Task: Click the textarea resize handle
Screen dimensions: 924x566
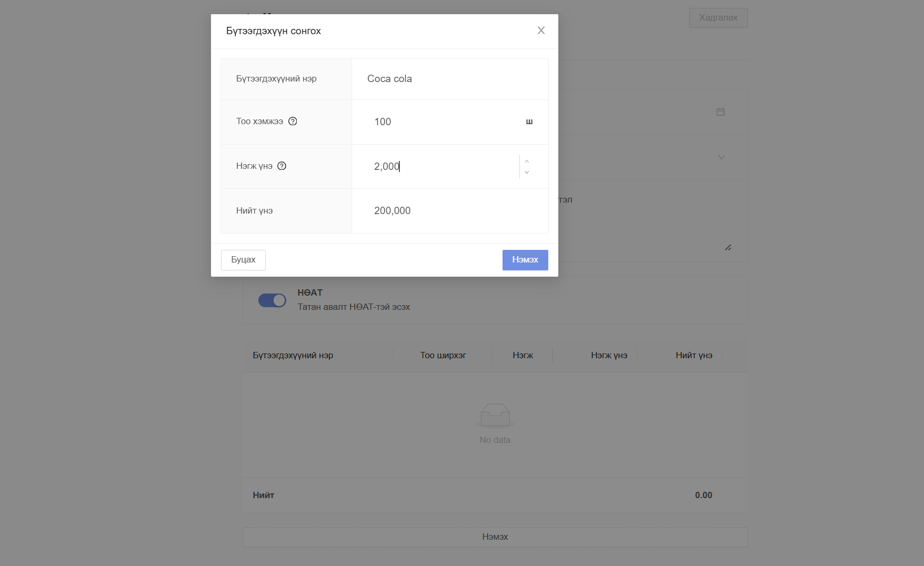Action: click(728, 247)
